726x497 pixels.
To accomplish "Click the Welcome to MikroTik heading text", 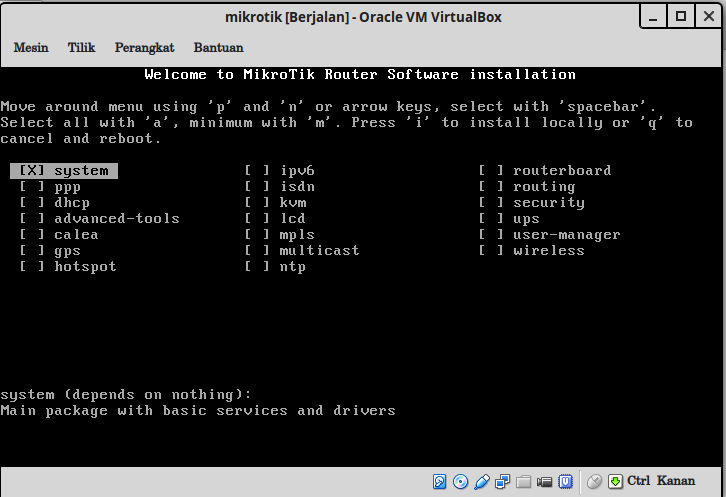I will click(x=360, y=75).
